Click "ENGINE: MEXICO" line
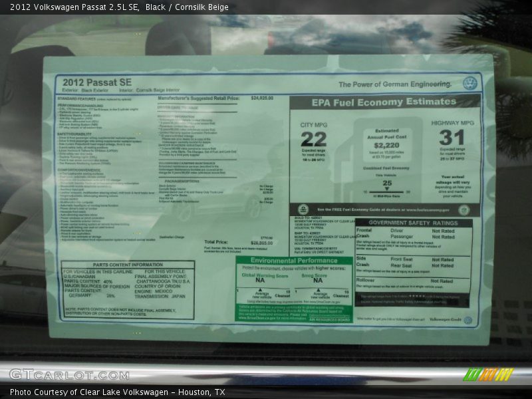Viewport: 532px width, 399px height. (x=154, y=291)
